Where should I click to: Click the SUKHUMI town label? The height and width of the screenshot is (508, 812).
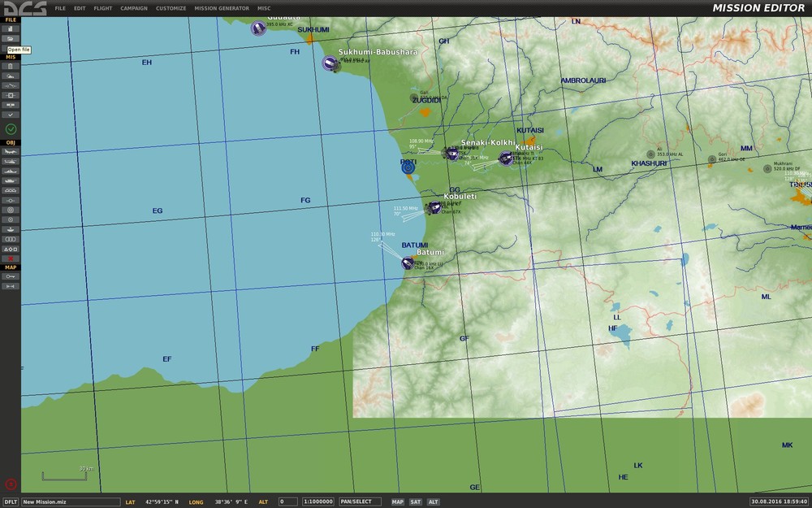[313, 30]
